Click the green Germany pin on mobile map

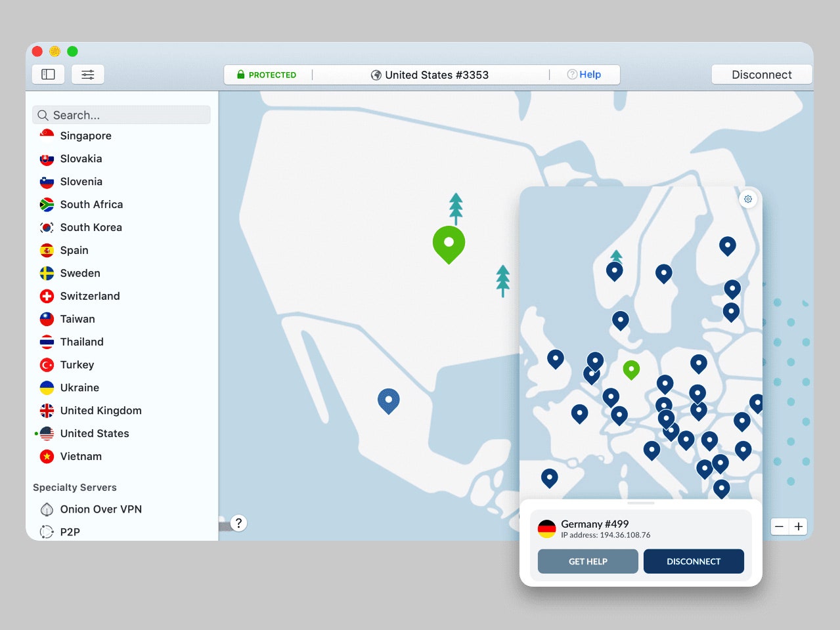point(631,369)
